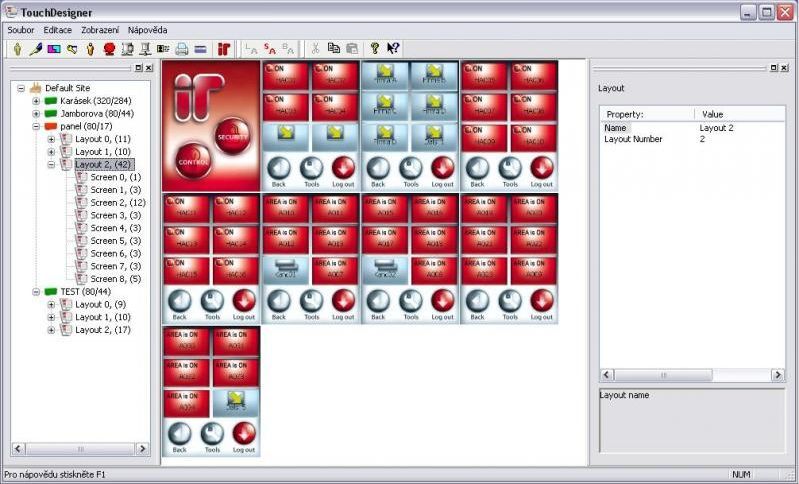Select Screen 2, (12) in tree
799x484 pixels.
click(x=117, y=202)
